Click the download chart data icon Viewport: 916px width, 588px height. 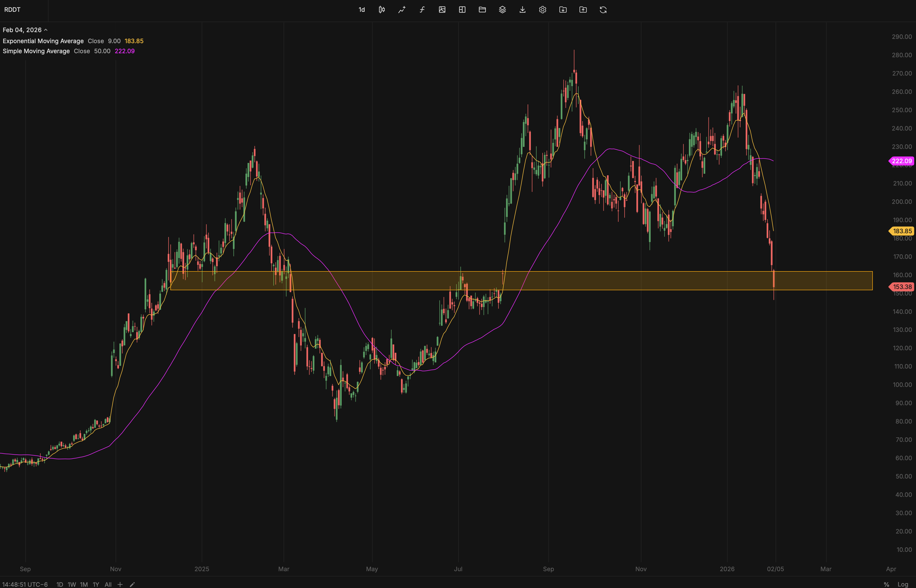(x=522, y=10)
